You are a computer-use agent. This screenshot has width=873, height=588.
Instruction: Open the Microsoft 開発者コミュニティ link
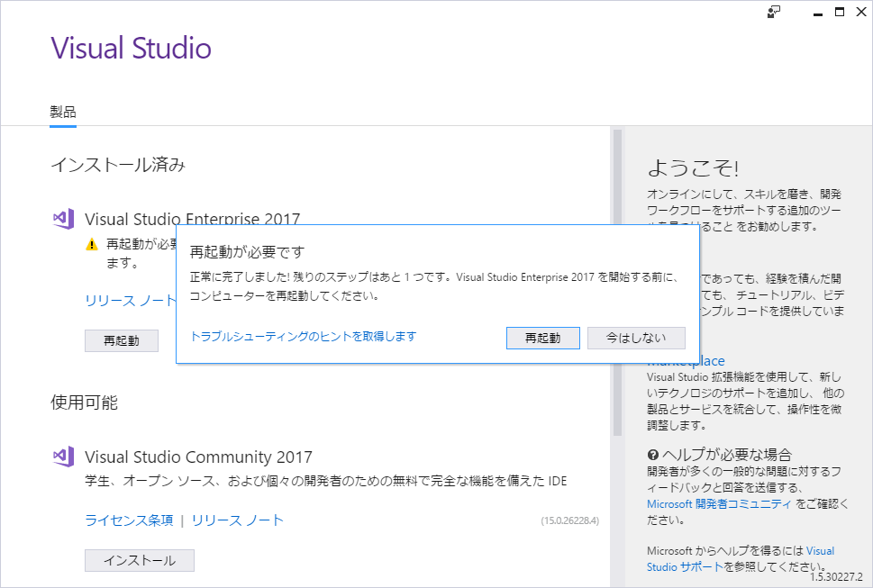click(x=719, y=504)
